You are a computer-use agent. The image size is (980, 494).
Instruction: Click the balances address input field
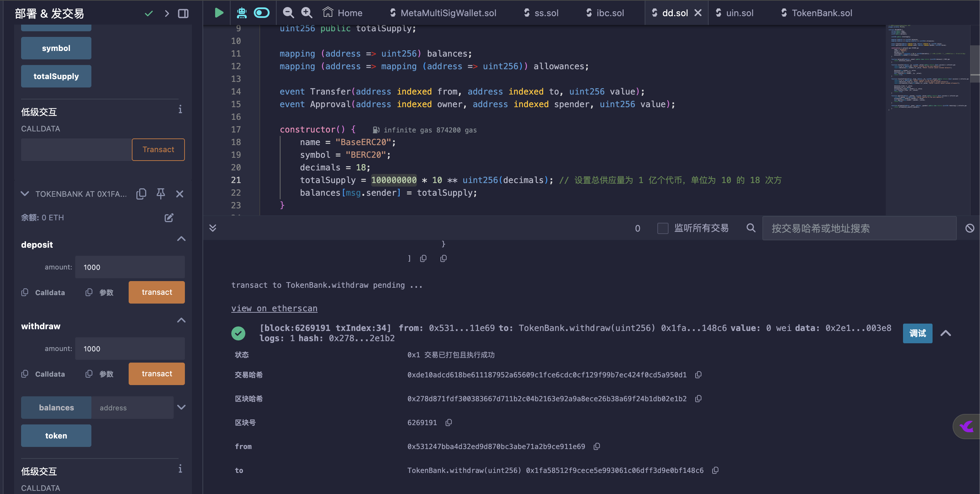tap(132, 407)
